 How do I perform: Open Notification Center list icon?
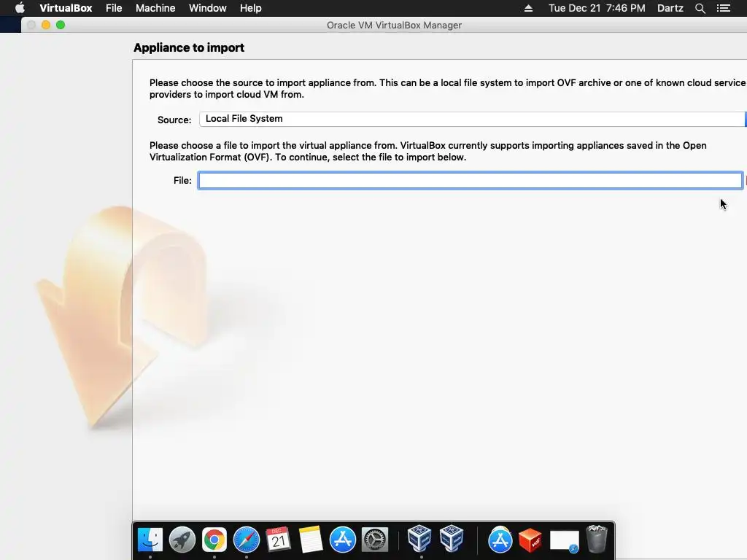[723, 8]
